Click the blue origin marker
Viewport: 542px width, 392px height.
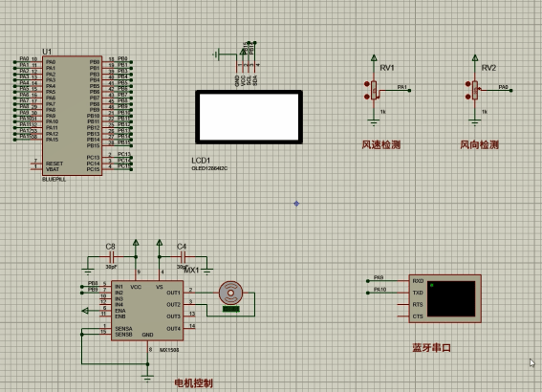296,204
